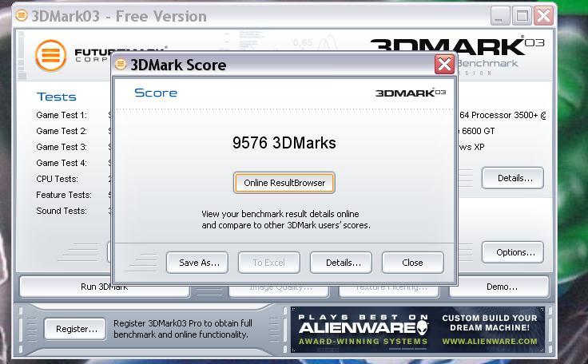Open the Alienware advertisement banner
This screenshot has width=588, height=364.
click(x=418, y=330)
